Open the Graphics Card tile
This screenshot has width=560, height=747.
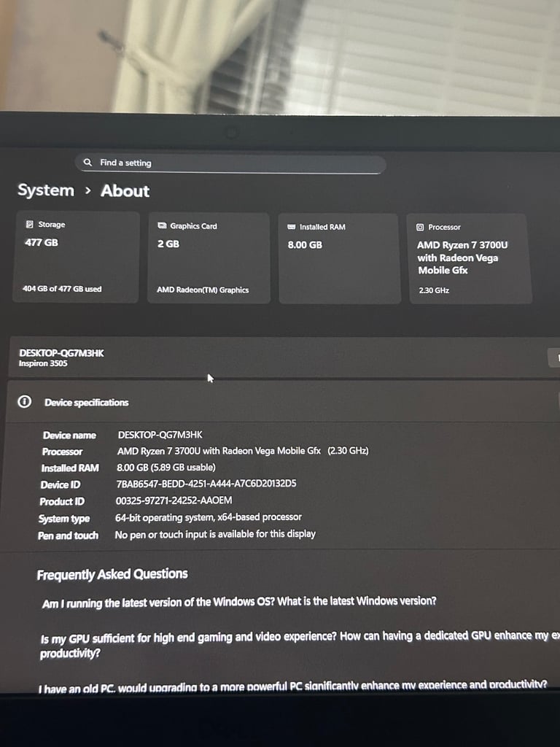pos(209,258)
